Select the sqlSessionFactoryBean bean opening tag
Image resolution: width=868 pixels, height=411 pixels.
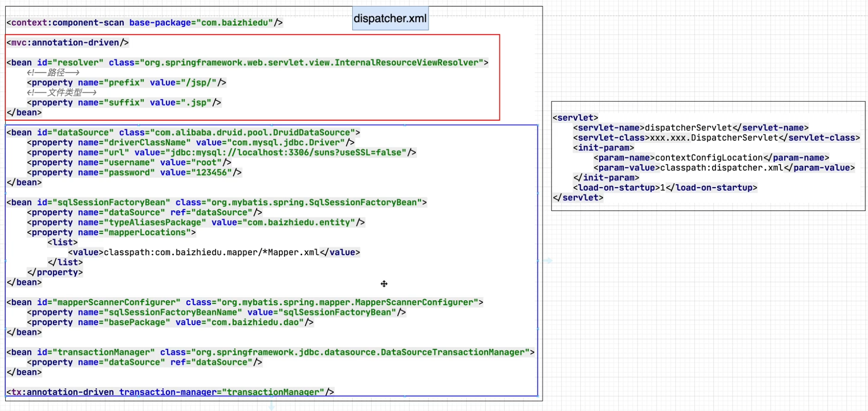coord(216,202)
